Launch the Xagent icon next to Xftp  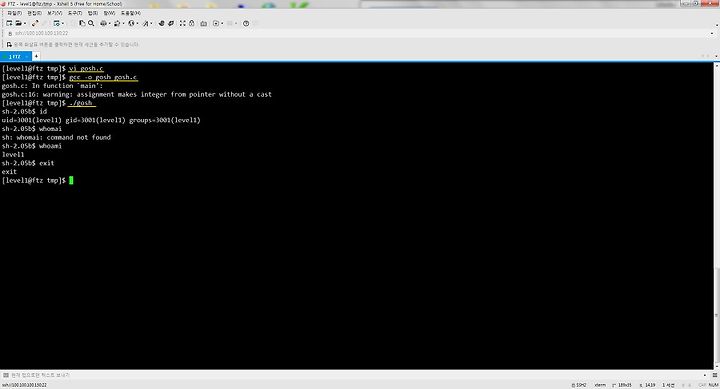[x=171, y=23]
